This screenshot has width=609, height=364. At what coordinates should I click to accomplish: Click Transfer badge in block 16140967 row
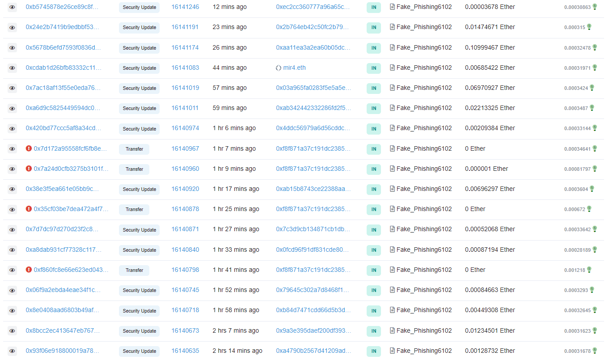[x=134, y=149]
